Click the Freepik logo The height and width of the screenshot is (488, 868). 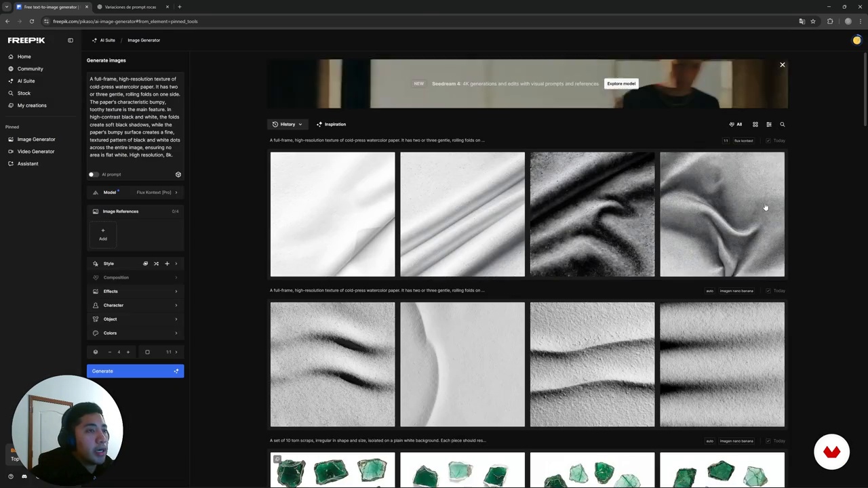click(x=26, y=40)
